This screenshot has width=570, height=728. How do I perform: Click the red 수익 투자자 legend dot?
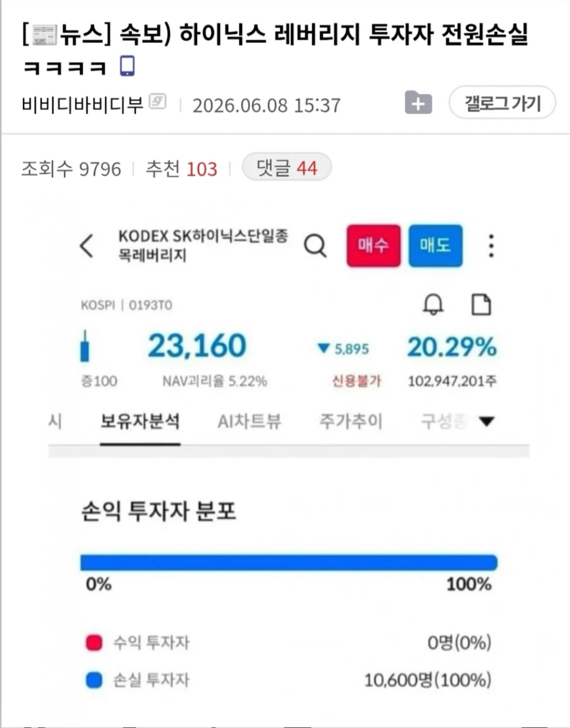point(94,643)
